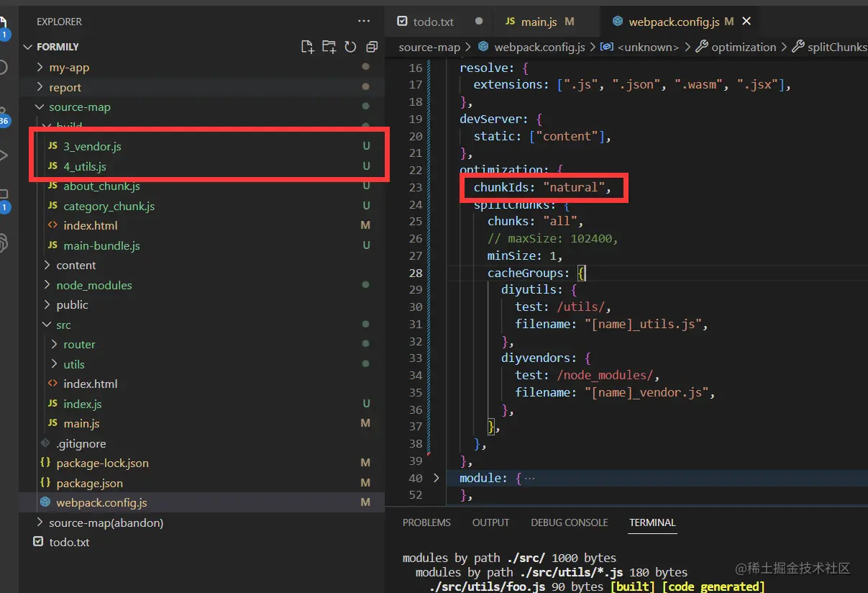The height and width of the screenshot is (593, 868).
Task: Click the New Folder icon in Explorer header
Action: [329, 47]
